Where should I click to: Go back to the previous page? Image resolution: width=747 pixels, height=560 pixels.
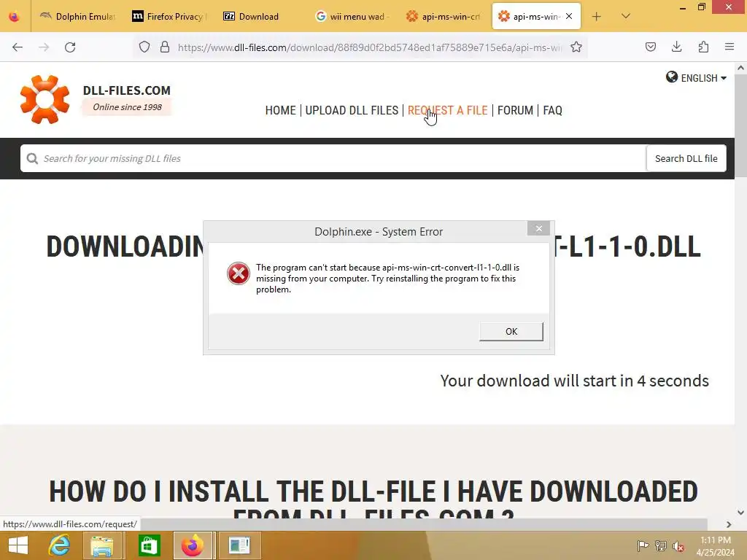pyautogui.click(x=18, y=47)
